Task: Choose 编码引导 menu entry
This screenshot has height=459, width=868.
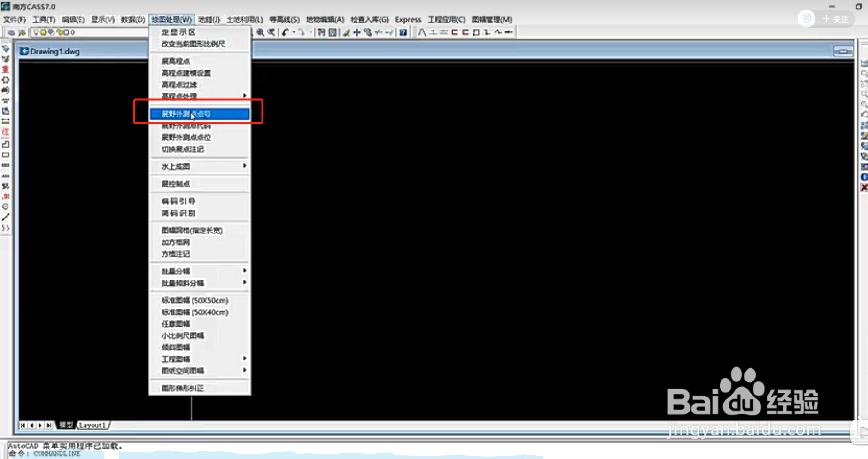Action: [200, 201]
